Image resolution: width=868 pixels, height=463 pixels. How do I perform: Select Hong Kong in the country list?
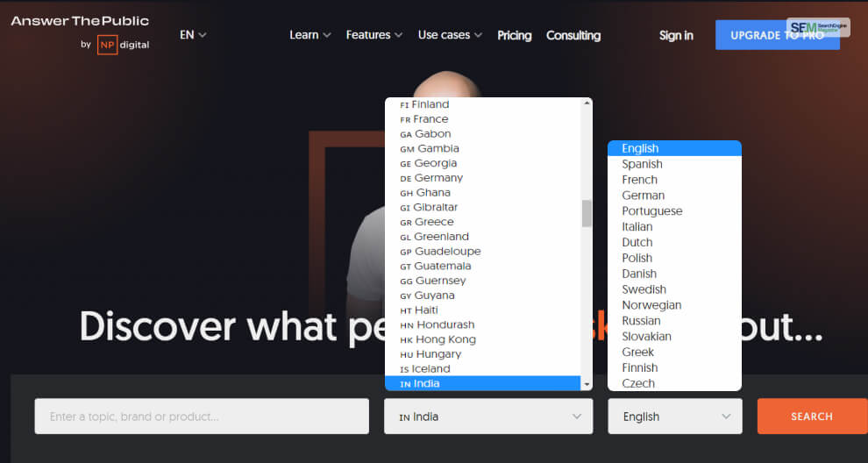(483, 339)
